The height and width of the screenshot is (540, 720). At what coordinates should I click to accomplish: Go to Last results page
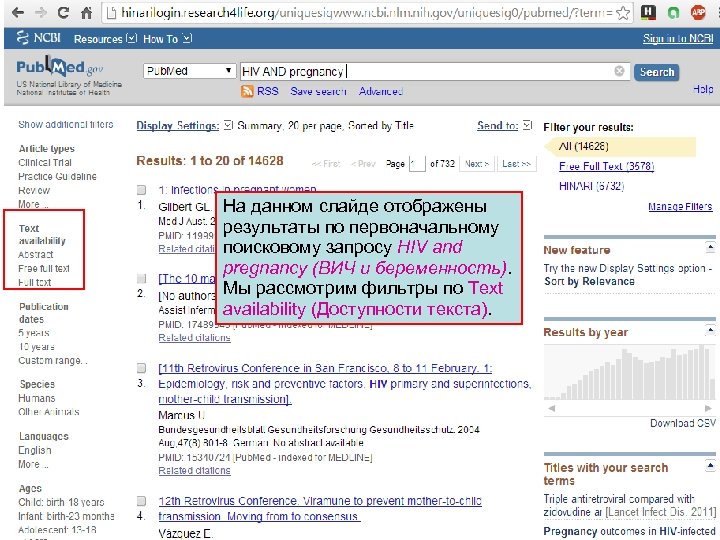point(517,163)
